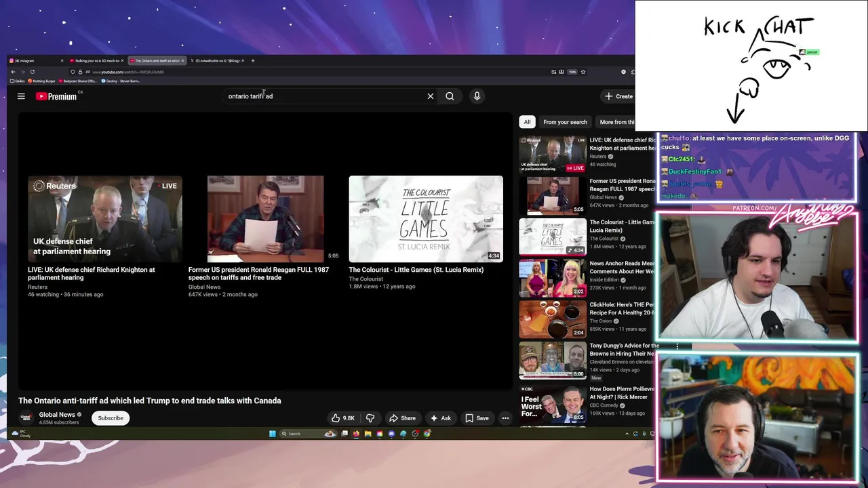Close the Ontario anti-tariff ad tab

click(182, 61)
